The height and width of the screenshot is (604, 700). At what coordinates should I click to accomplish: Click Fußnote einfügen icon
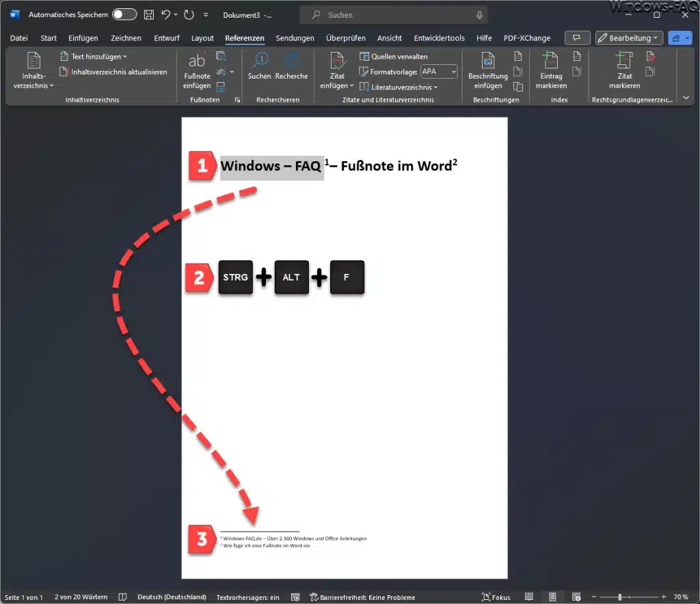[197, 70]
